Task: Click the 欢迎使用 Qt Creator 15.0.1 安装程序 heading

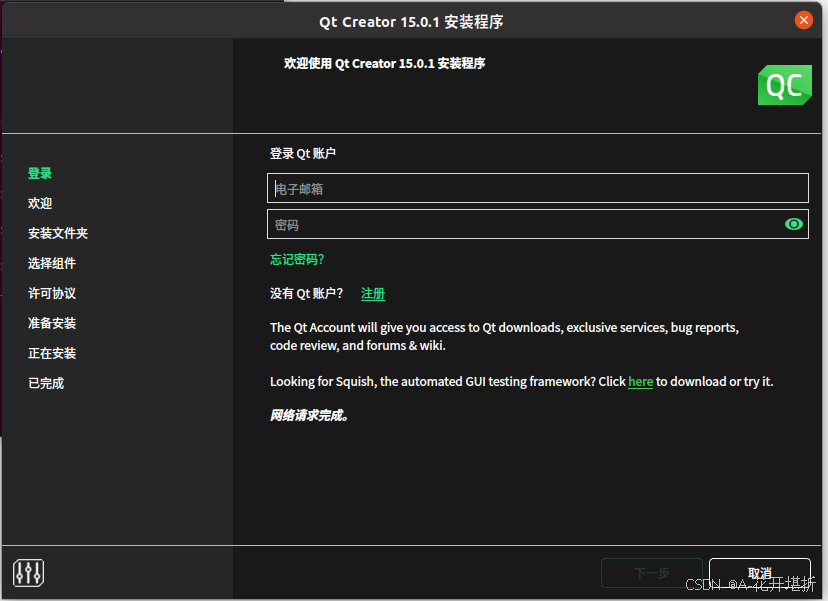Action: 384,63
